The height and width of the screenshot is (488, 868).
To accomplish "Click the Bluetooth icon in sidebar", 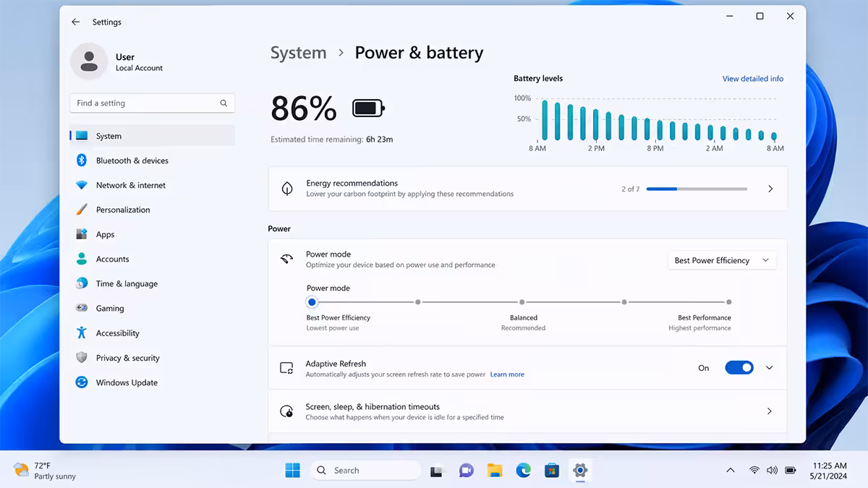I will [x=82, y=160].
